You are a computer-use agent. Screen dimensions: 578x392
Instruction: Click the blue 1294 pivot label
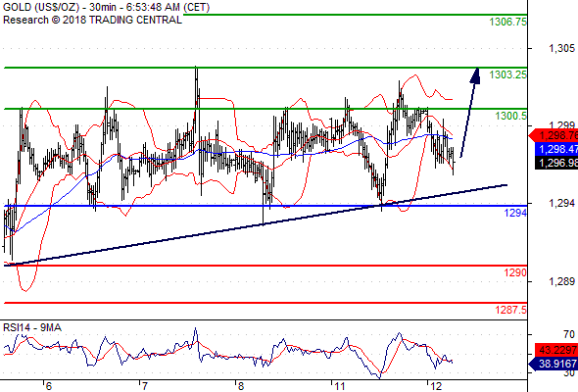[x=515, y=213]
